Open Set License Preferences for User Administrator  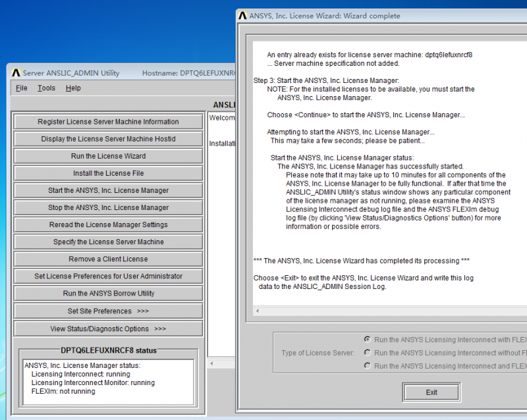[108, 276]
